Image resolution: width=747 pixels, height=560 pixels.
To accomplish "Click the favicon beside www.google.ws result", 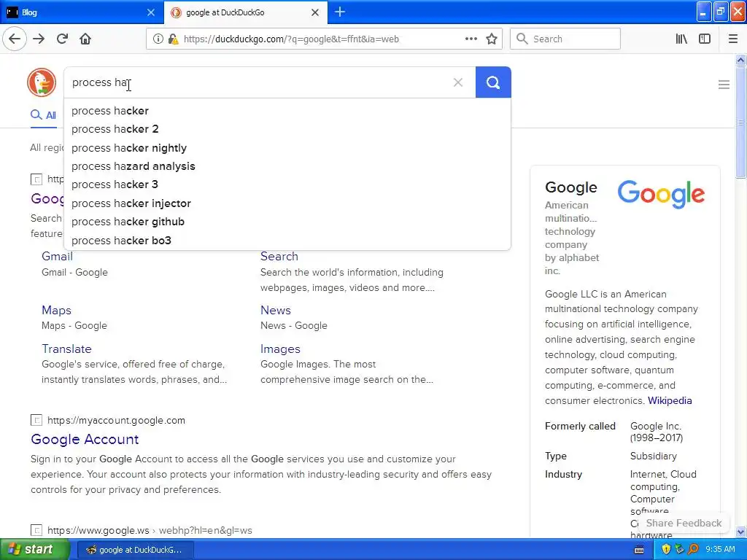I will pos(36,530).
